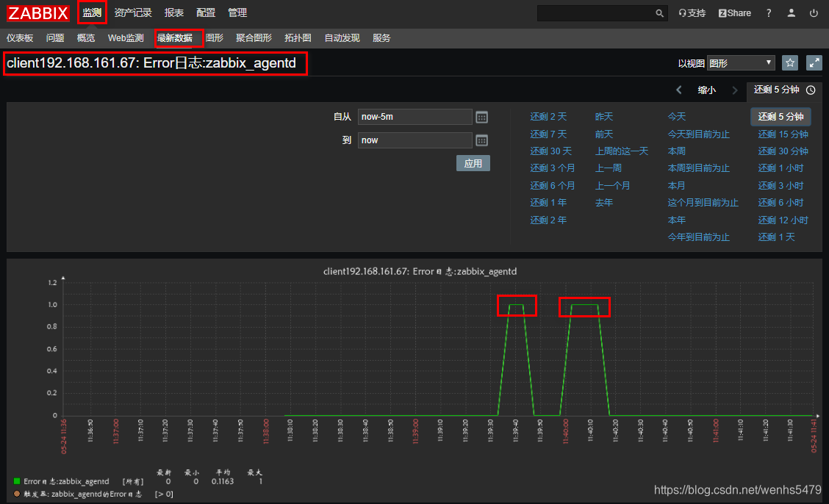Select time range 还剩 12 小时
Screen dimensions: 829x504
tap(783, 220)
